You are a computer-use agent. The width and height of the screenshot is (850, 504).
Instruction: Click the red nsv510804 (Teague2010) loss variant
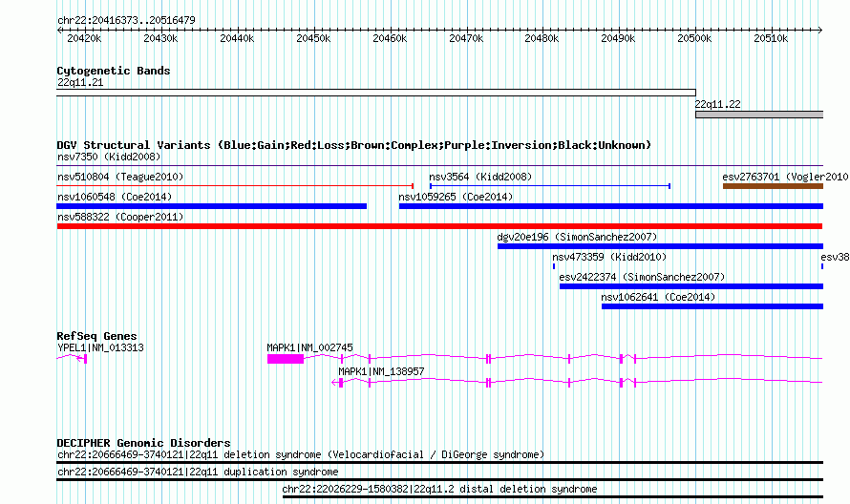pos(235,186)
